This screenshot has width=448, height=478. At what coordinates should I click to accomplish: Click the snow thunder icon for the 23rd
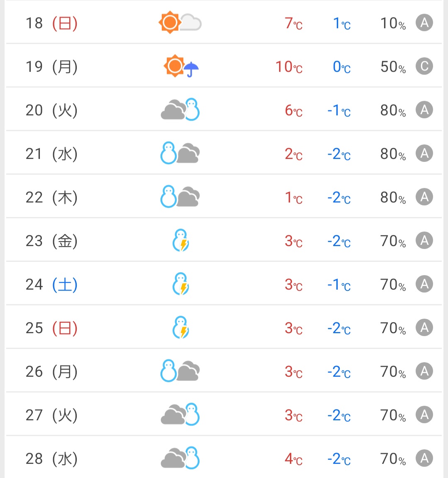click(x=181, y=241)
